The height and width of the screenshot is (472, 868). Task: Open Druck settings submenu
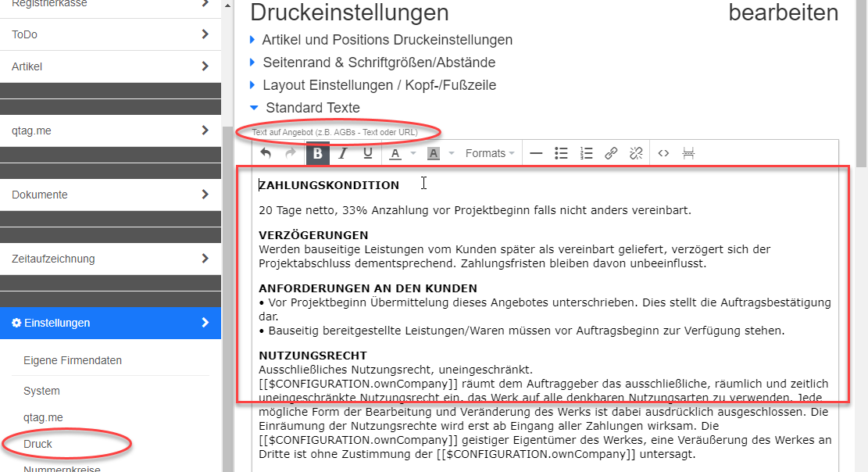38,444
